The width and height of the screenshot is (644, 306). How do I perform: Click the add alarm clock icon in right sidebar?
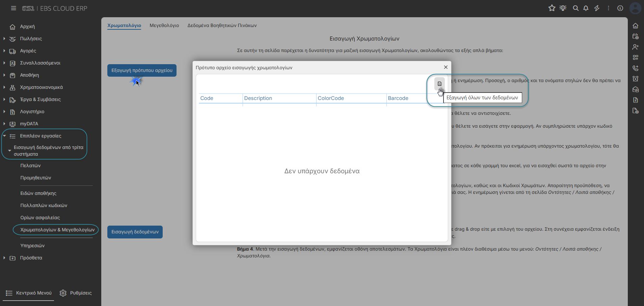tap(636, 79)
